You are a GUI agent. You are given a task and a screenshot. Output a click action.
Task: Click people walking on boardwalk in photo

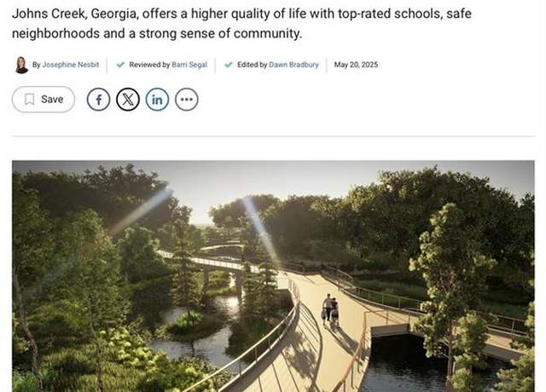(x=330, y=309)
